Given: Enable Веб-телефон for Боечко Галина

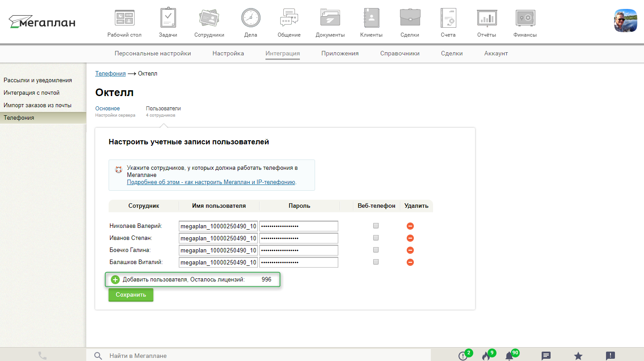Looking at the screenshot, I should click(x=376, y=250).
